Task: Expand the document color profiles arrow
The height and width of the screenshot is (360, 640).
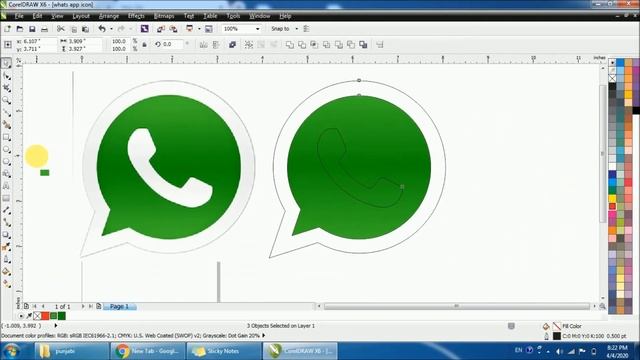Action: 264,336
